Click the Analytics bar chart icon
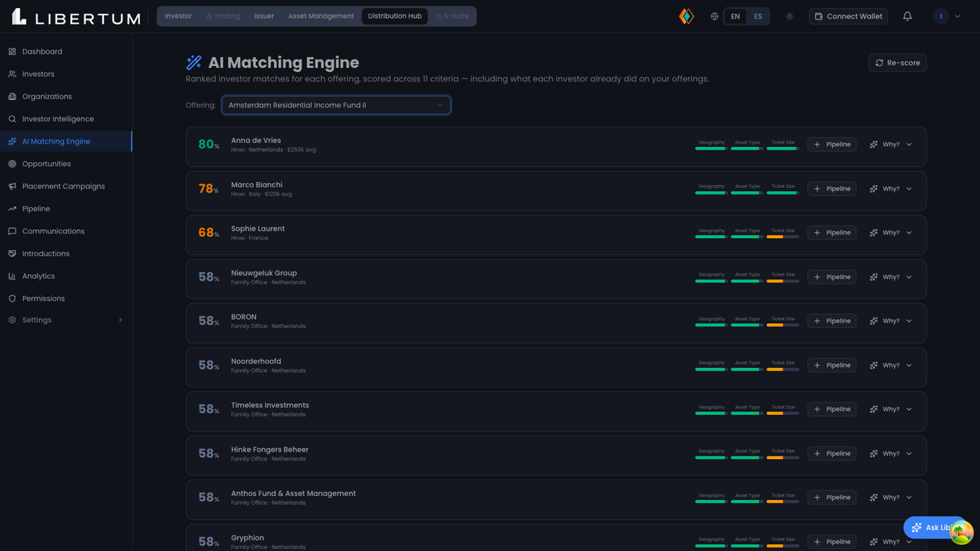The image size is (980, 551). pyautogui.click(x=12, y=276)
